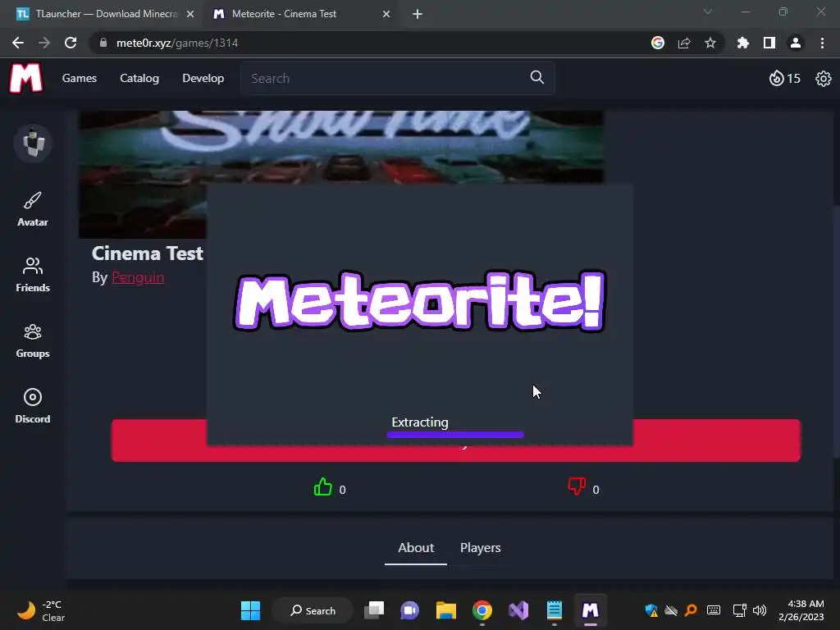The image size is (840, 630).
Task: Switch to the About tab
Action: 416,548
